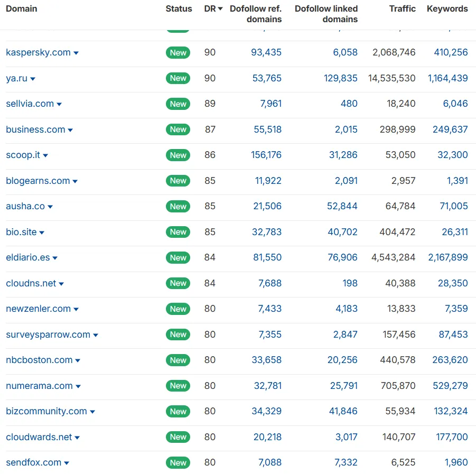Open blogearns.com's 2,091 linked domains value
This screenshot has height=474, width=476.
click(346, 181)
